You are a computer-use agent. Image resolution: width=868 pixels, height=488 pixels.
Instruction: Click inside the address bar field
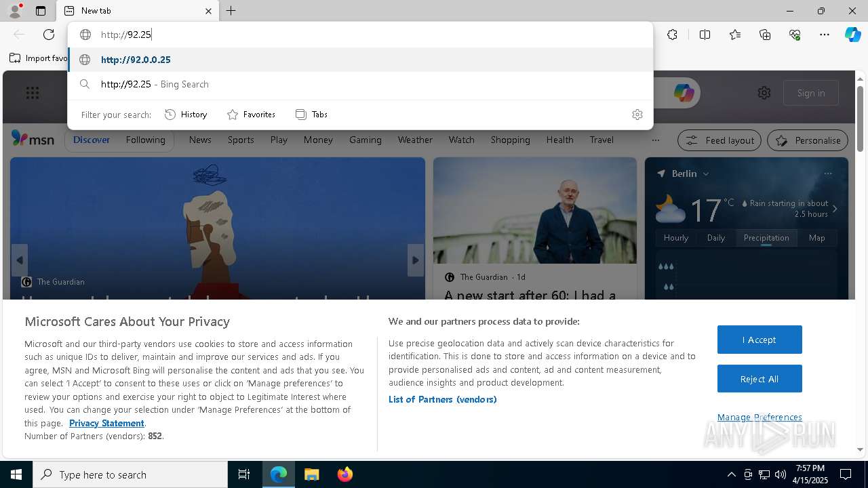point(360,35)
